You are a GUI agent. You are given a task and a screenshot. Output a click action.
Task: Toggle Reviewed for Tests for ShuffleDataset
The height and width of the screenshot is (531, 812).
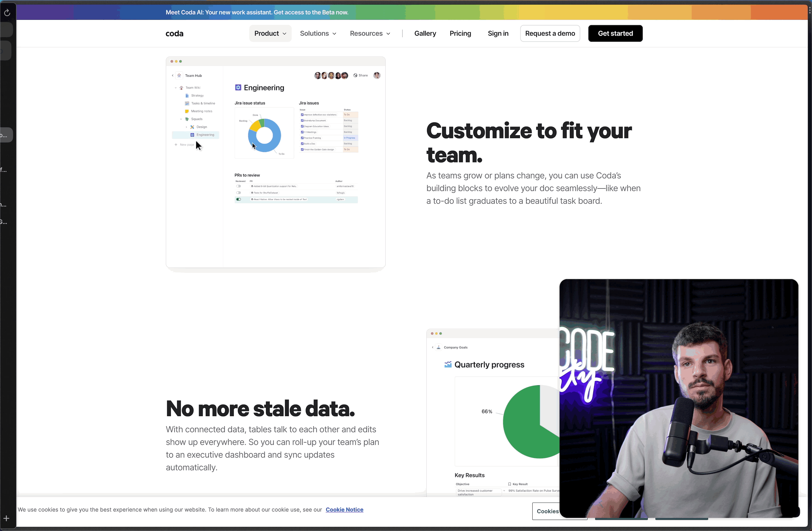tap(238, 193)
